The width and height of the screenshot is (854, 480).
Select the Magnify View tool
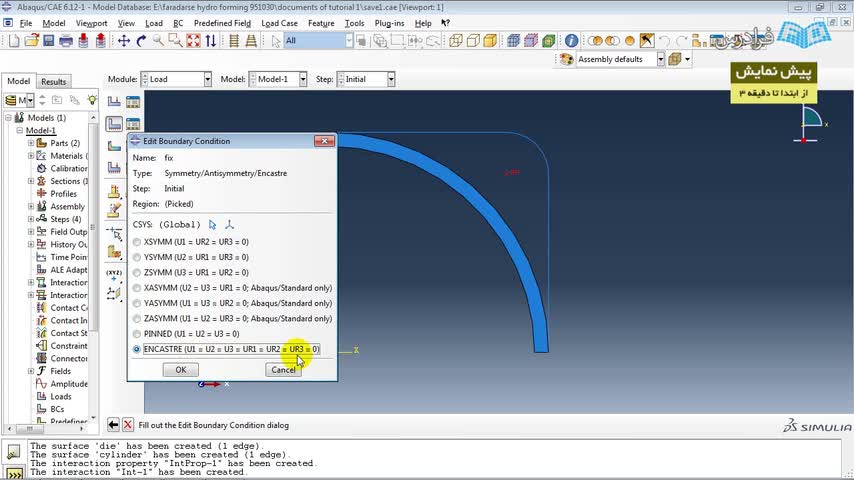tap(158, 41)
